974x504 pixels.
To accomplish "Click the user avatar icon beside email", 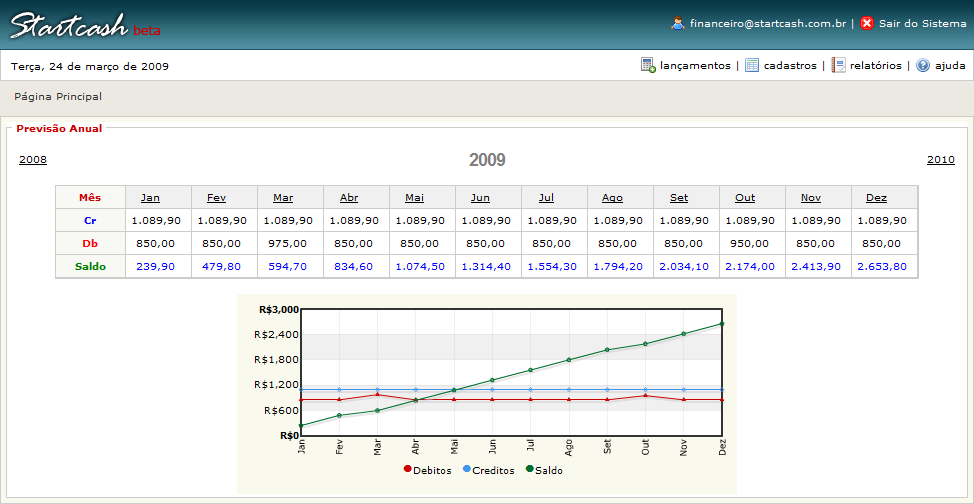I will pos(678,23).
